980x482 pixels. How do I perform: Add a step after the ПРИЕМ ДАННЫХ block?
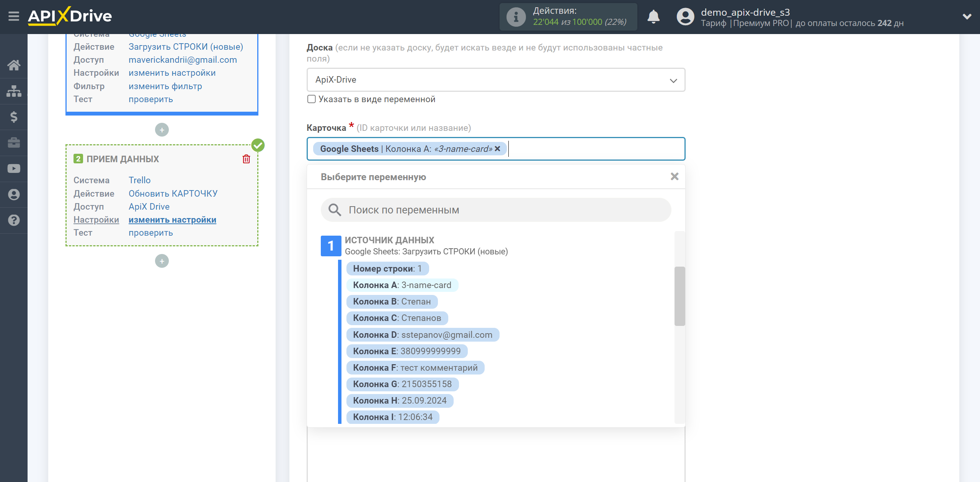point(162,261)
